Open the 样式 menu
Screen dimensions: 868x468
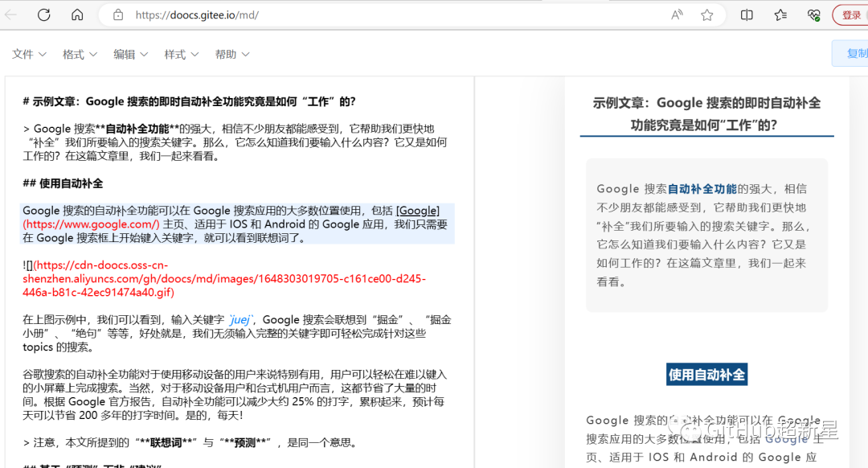click(x=182, y=54)
